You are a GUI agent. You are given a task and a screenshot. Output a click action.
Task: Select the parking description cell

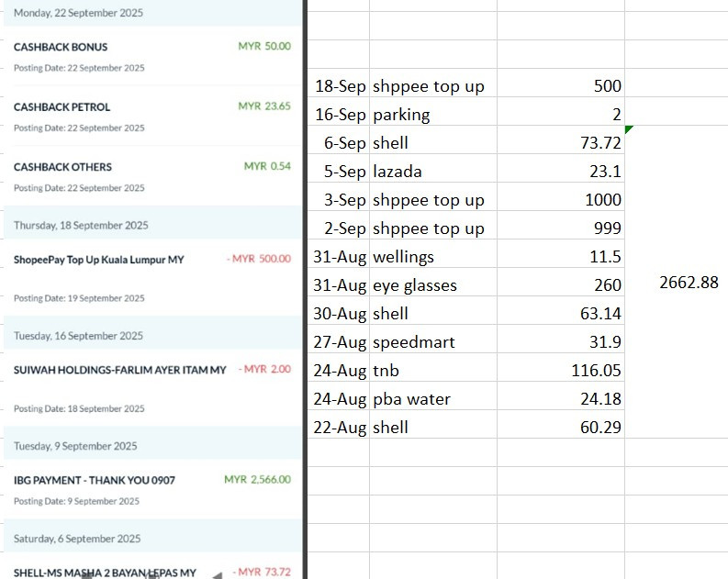coord(433,111)
